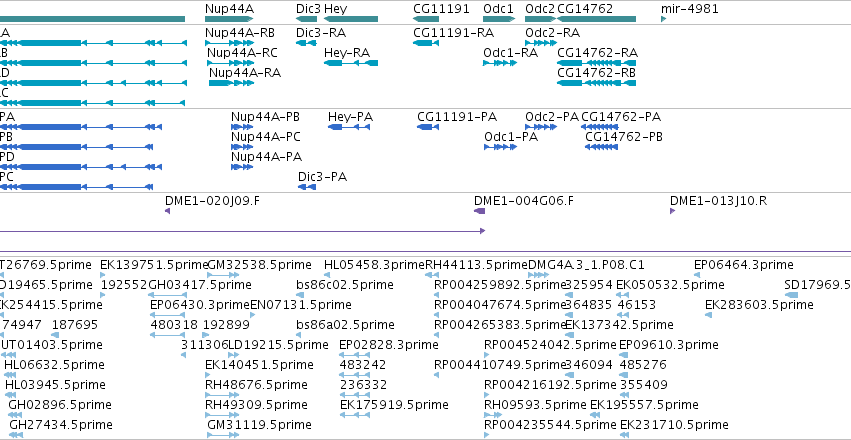Click the DME1-013J10.R arrow glyph
Viewport: 851px width, 440px height.
click(x=672, y=211)
